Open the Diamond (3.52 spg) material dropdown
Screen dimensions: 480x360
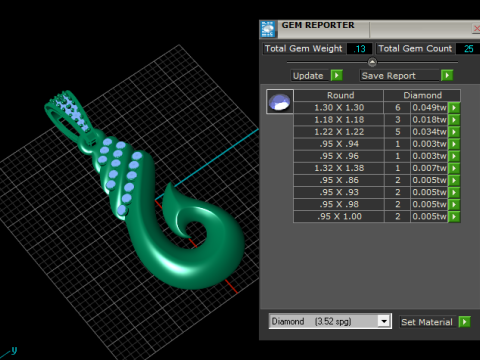(x=384, y=321)
